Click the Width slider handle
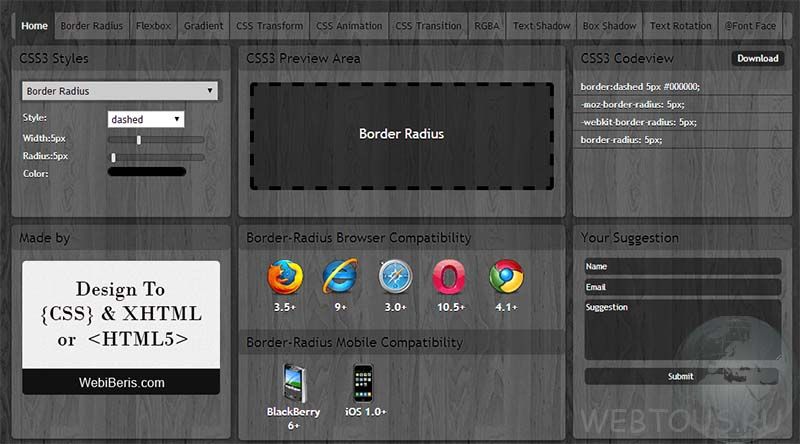This screenshot has height=444, width=800. (139, 139)
